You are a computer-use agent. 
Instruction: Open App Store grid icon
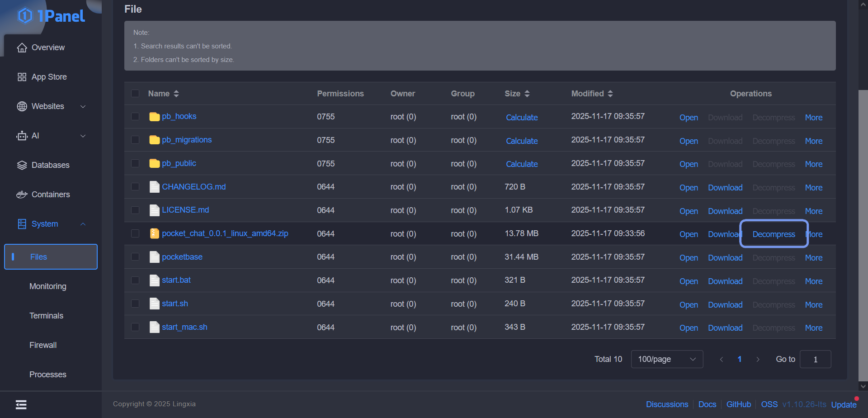pyautogui.click(x=22, y=77)
